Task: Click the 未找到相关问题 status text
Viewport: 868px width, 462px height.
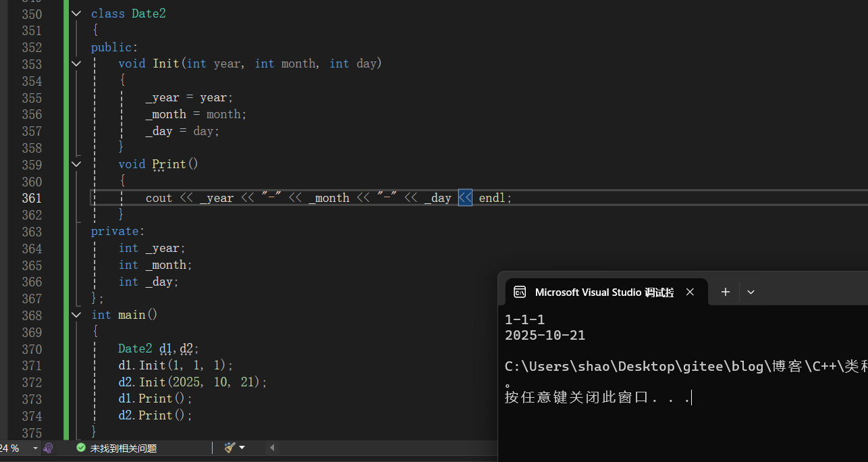Action: tap(124, 448)
